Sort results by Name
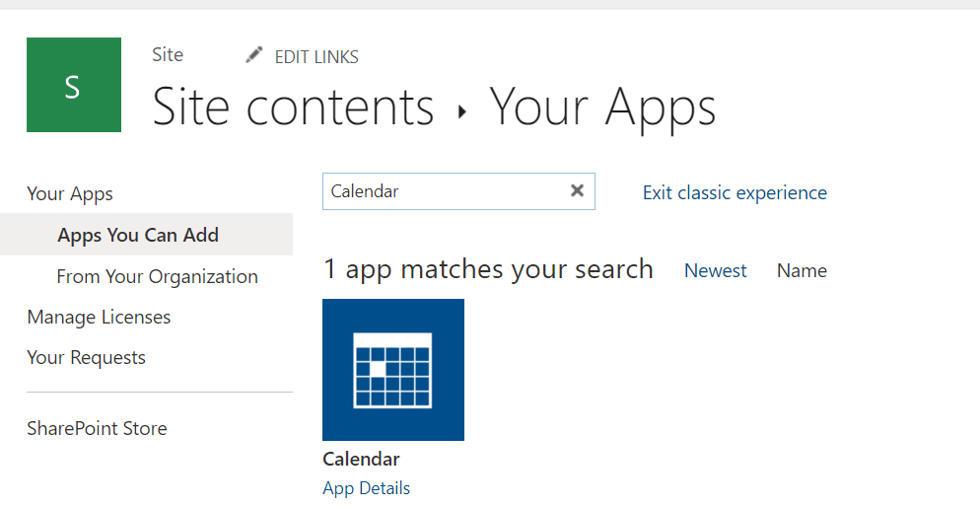This screenshot has height=507, width=980. 802,271
